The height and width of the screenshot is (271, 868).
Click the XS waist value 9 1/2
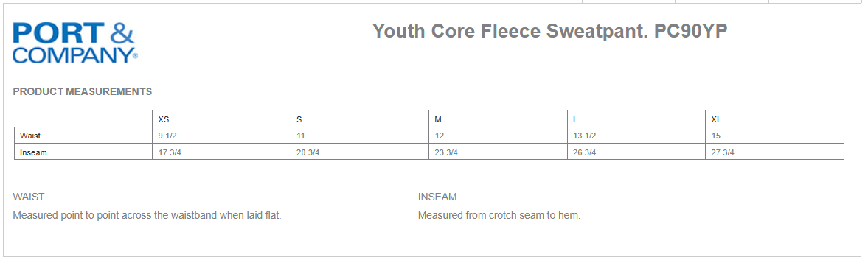[x=167, y=136]
